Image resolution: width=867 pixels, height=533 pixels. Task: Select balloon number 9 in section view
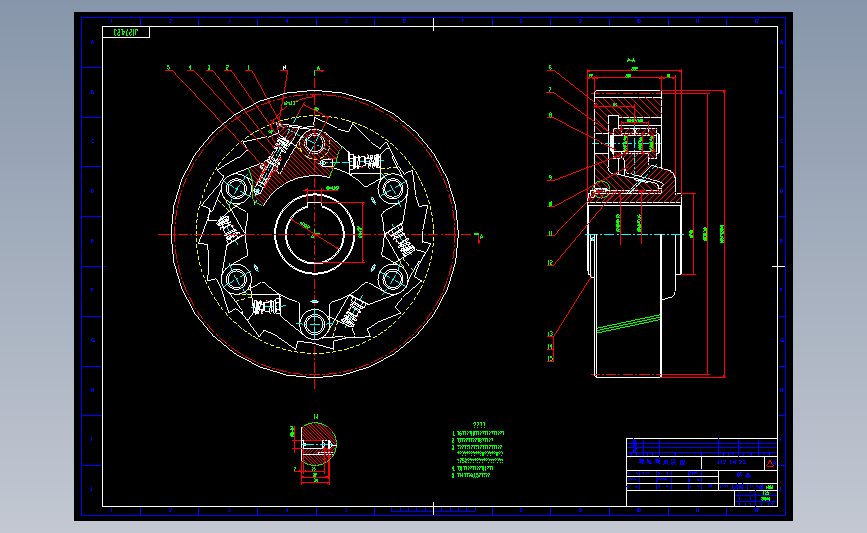pyautogui.click(x=550, y=178)
